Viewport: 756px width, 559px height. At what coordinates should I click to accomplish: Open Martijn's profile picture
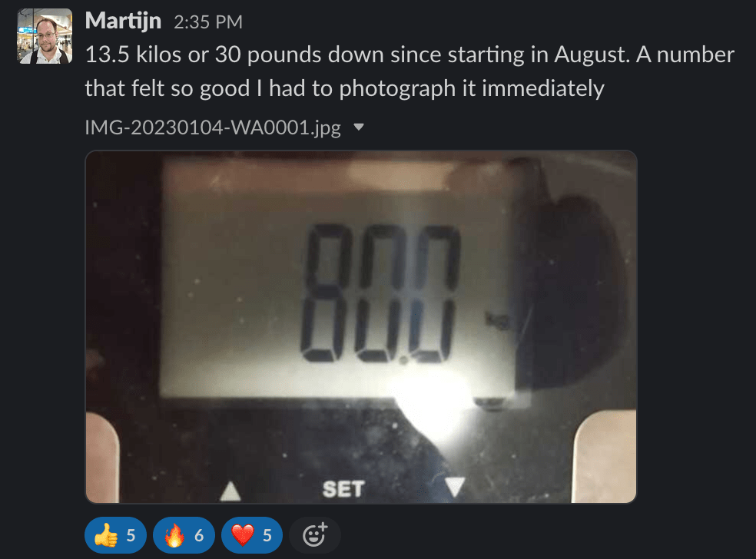pyautogui.click(x=45, y=36)
